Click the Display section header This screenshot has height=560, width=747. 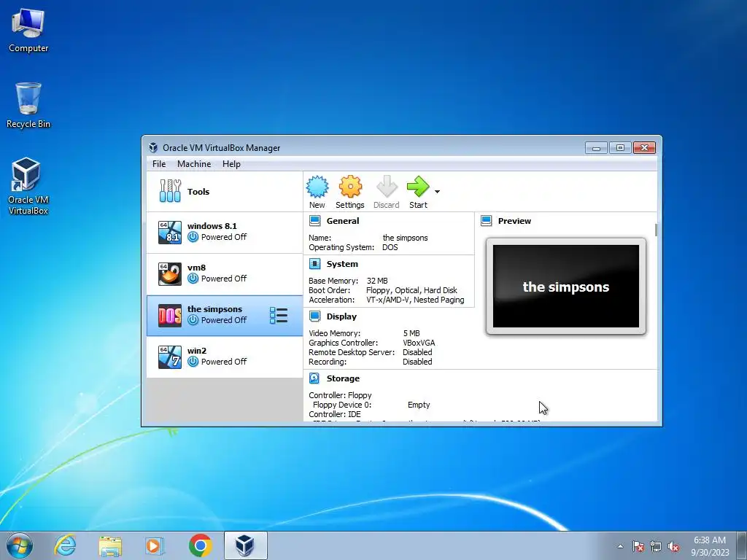(x=341, y=316)
